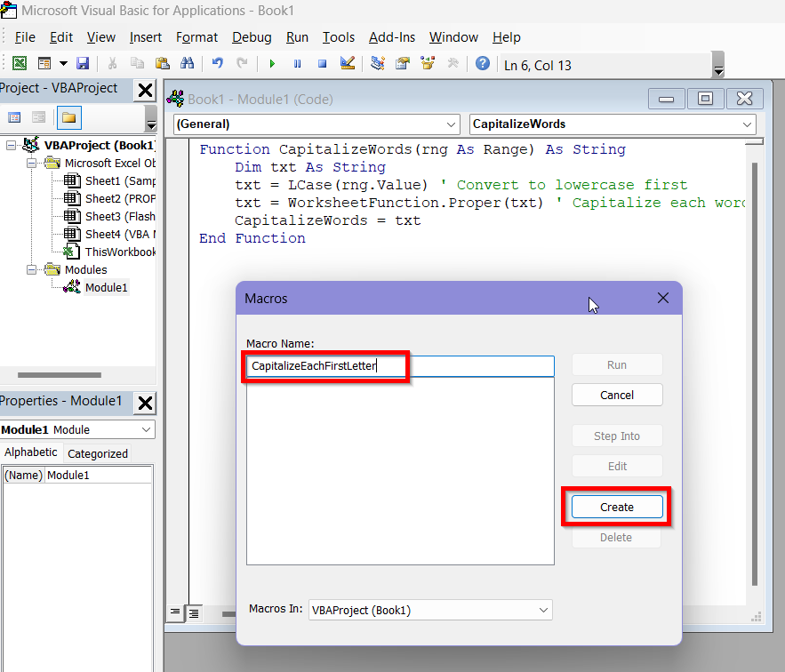Open the Add-Ins menu
This screenshot has height=672, width=785.
pos(392,37)
